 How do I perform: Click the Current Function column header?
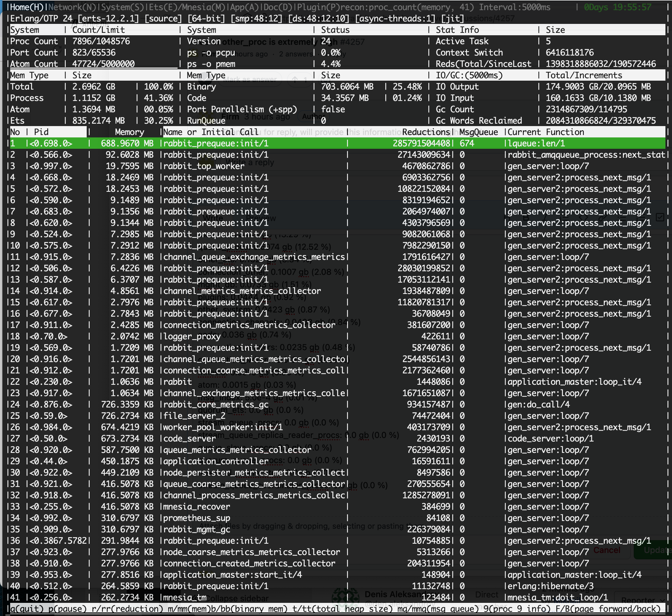[546, 132]
